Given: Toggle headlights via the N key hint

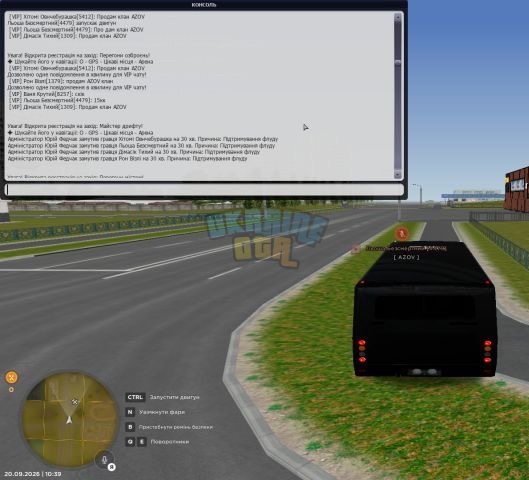Looking at the screenshot, I should 130,412.
